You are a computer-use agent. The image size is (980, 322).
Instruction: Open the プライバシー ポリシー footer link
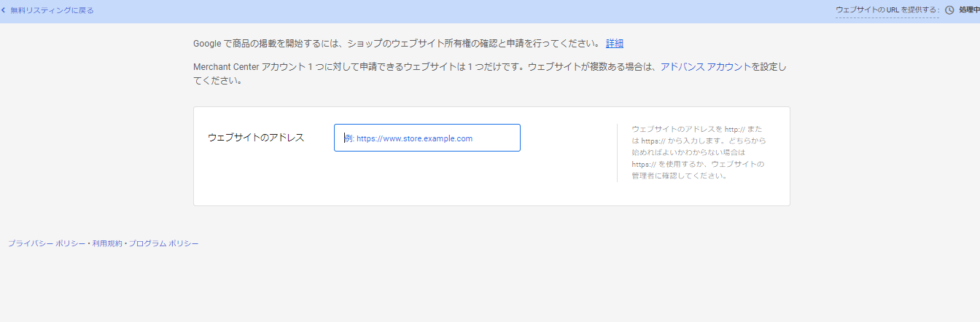47,243
